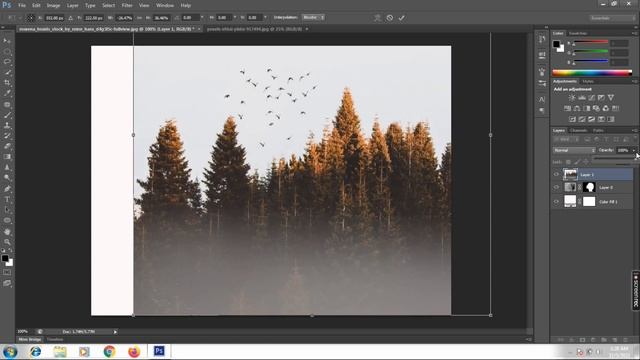The width and height of the screenshot is (640, 360).
Task: Select the Dodge tool
Action: pyautogui.click(x=7, y=178)
